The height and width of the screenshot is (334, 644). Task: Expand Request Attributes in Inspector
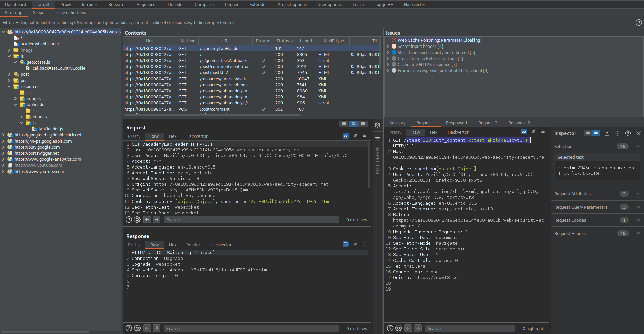click(638, 194)
